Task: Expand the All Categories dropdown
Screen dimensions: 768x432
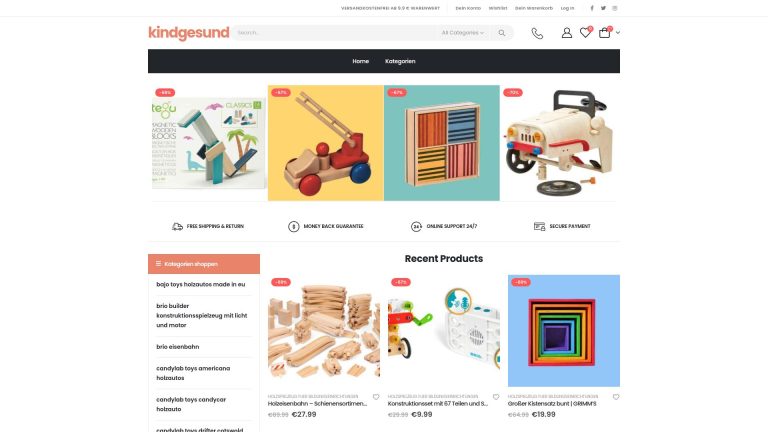Action: [x=462, y=33]
